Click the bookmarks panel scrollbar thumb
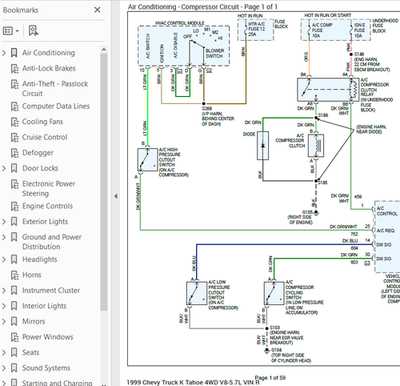Image resolution: width=400 pixels, height=386 pixels. point(104,182)
